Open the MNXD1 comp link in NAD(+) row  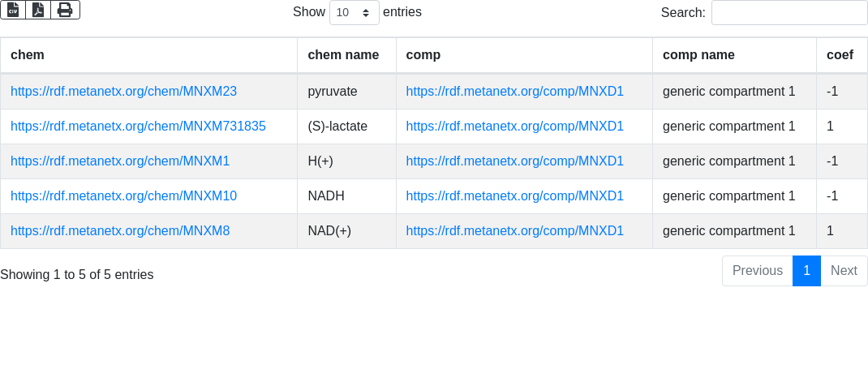pos(514,231)
